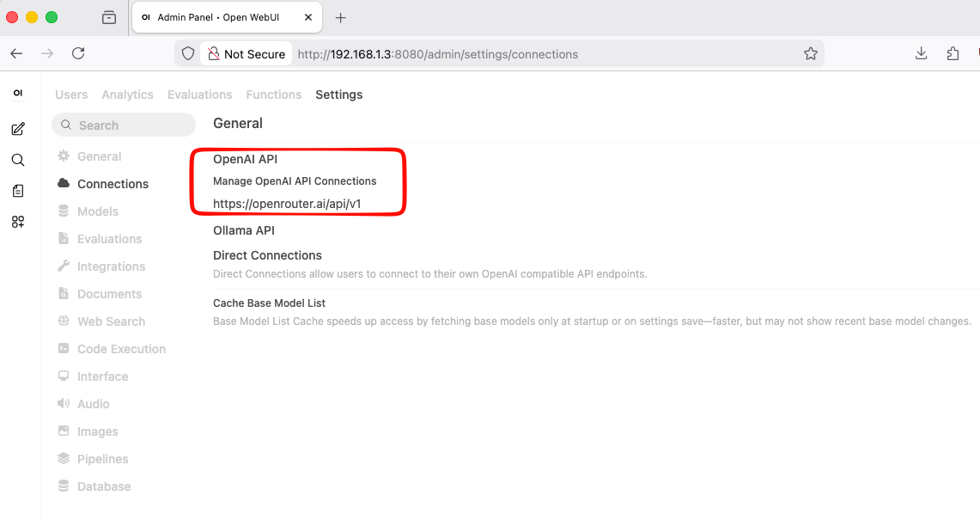Click the browser address bar URL
980x520 pixels.
click(437, 54)
